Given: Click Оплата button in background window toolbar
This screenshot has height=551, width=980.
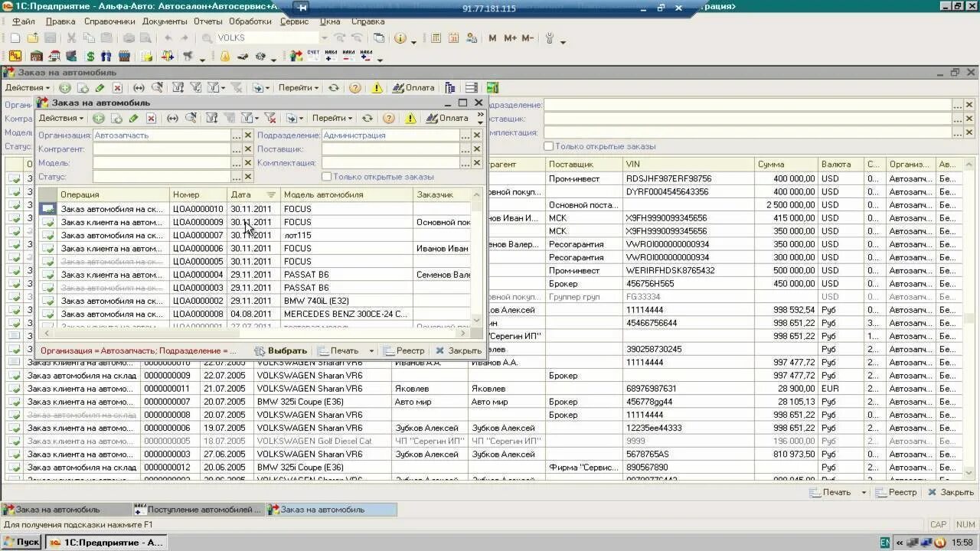Looking at the screenshot, I should coord(413,88).
